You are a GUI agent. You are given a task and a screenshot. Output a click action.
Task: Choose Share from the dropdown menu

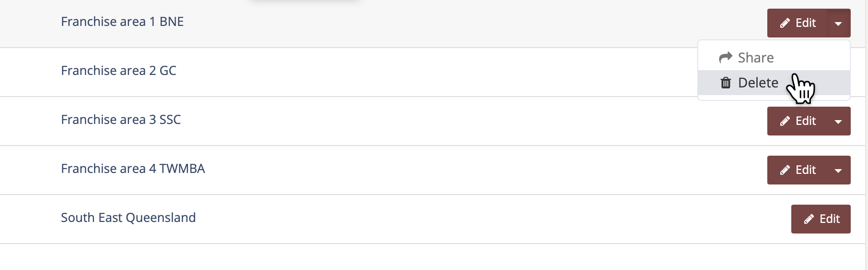click(755, 58)
